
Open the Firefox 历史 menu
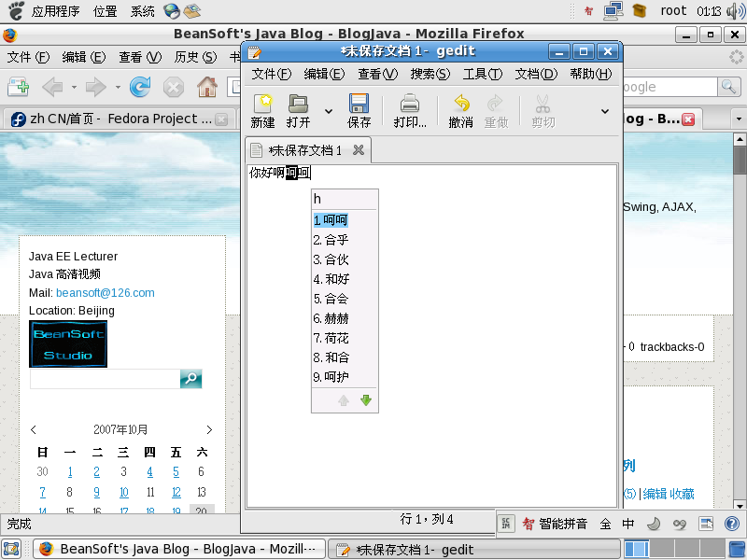[x=195, y=57]
